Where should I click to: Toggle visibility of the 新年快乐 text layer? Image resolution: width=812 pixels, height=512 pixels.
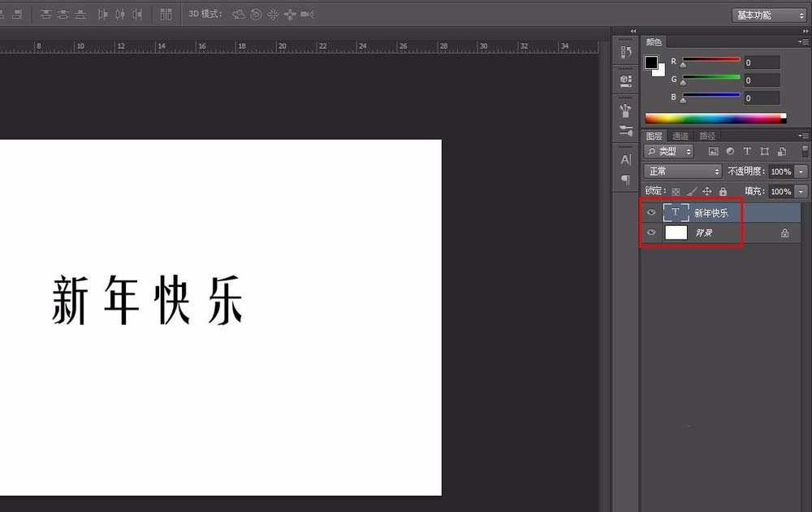651,212
